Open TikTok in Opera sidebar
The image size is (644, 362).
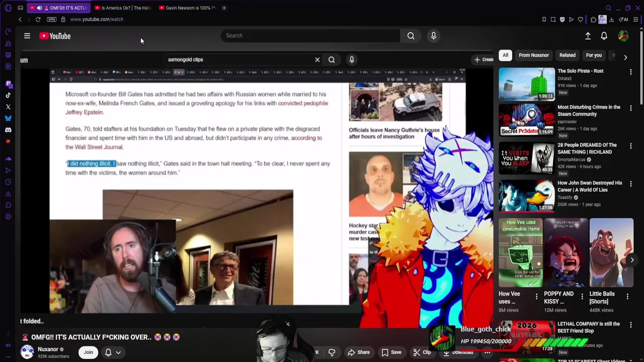click(8, 95)
